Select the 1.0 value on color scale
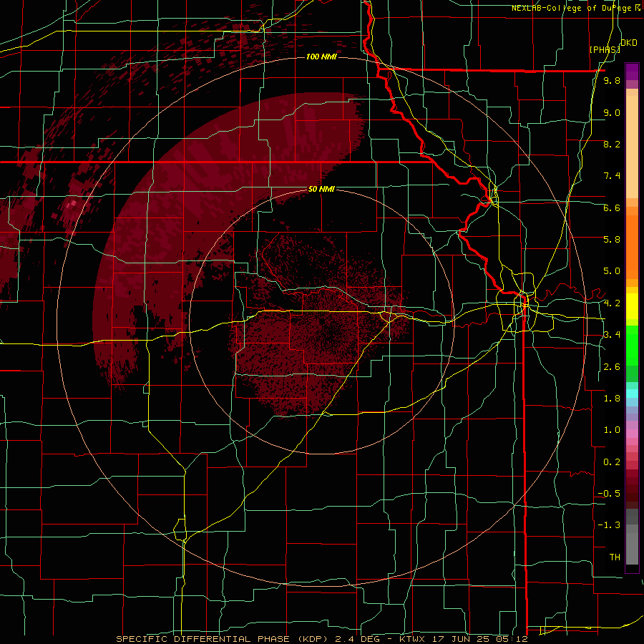 coord(612,430)
